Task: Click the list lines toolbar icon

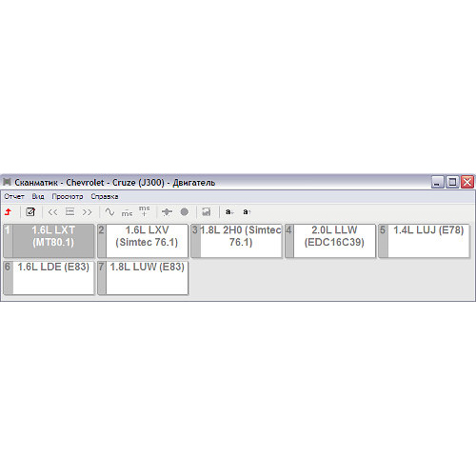Action: [x=69, y=211]
